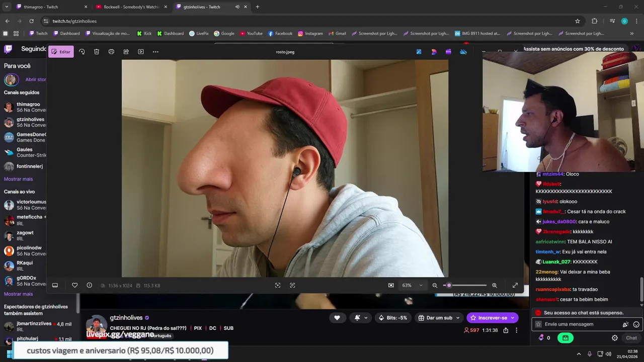Open the 63% zoom level dropdown
This screenshot has height=362, width=644.
[x=413, y=285]
